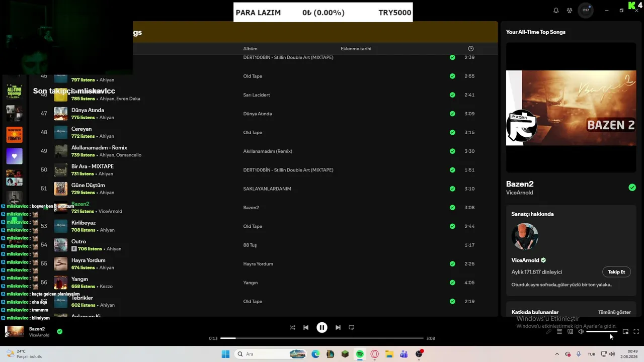
Task: Open the OBS Studio taskbar icon
Action: pos(419,354)
